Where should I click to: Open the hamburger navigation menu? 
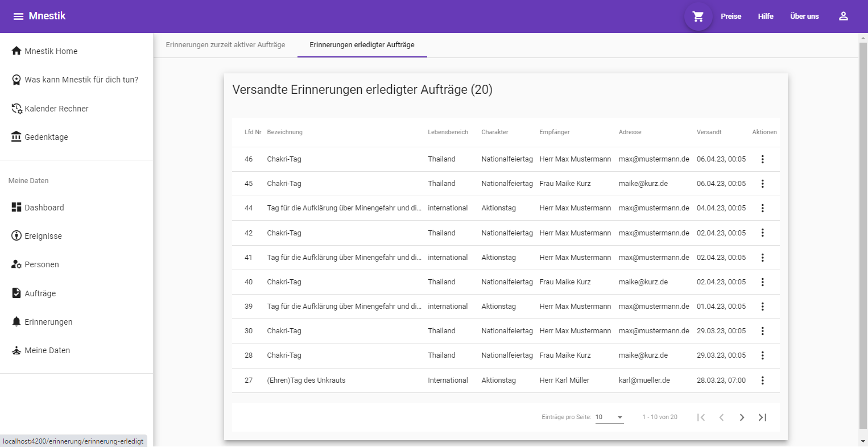pos(18,16)
